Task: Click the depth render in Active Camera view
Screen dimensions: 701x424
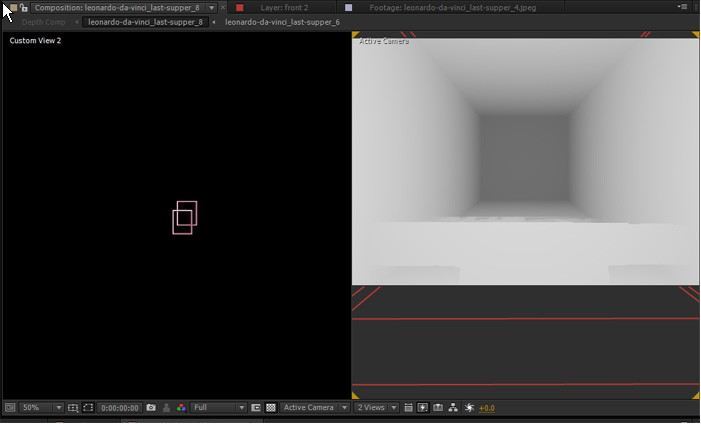Action: (525, 161)
